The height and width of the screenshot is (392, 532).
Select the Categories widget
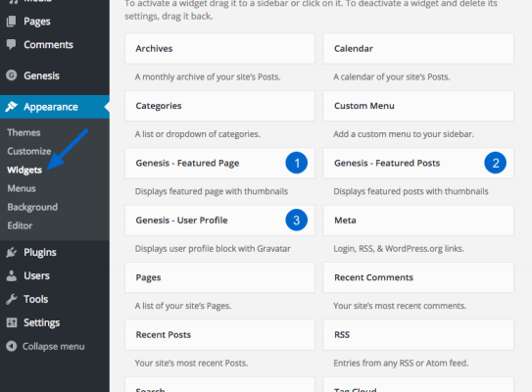click(x=219, y=106)
